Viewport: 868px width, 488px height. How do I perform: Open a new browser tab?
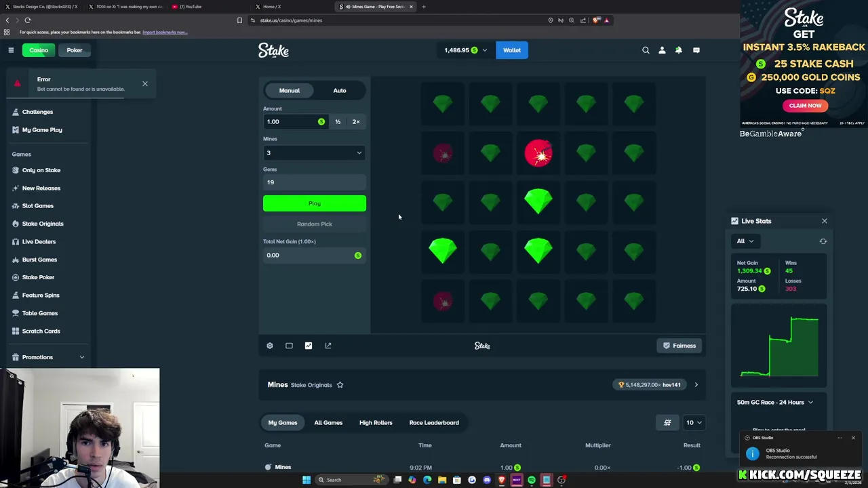(x=423, y=7)
